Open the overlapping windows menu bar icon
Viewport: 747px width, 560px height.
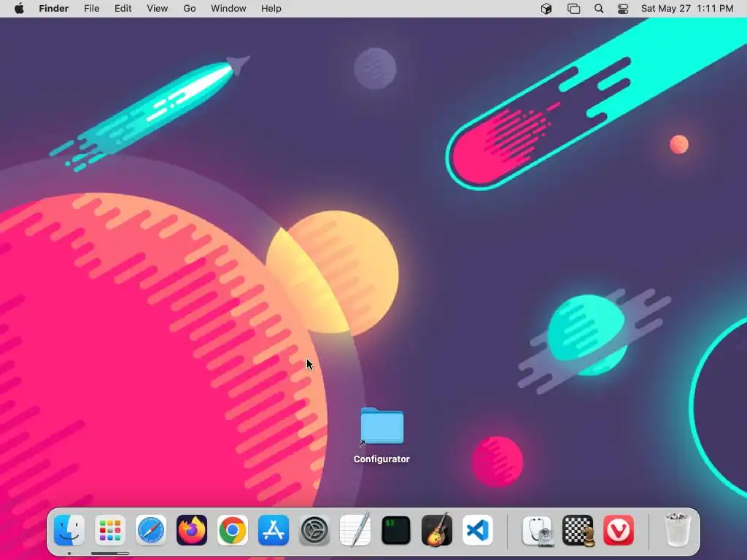[573, 9]
